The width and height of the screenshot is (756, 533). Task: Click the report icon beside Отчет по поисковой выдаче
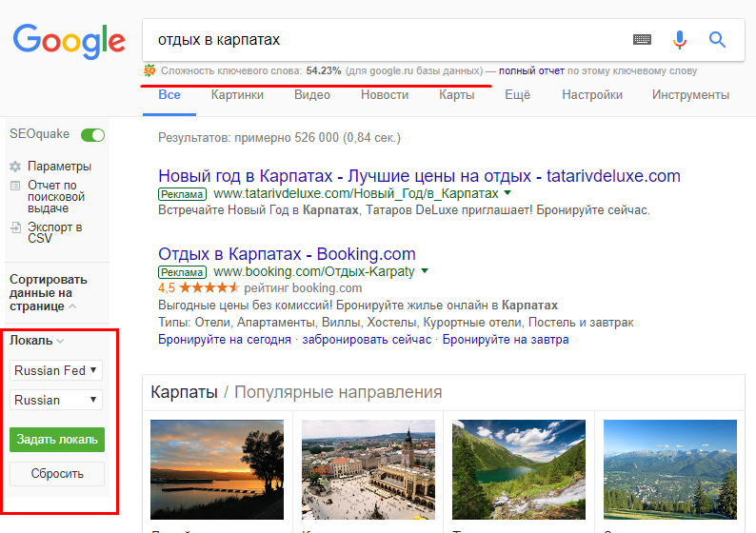coord(15,186)
